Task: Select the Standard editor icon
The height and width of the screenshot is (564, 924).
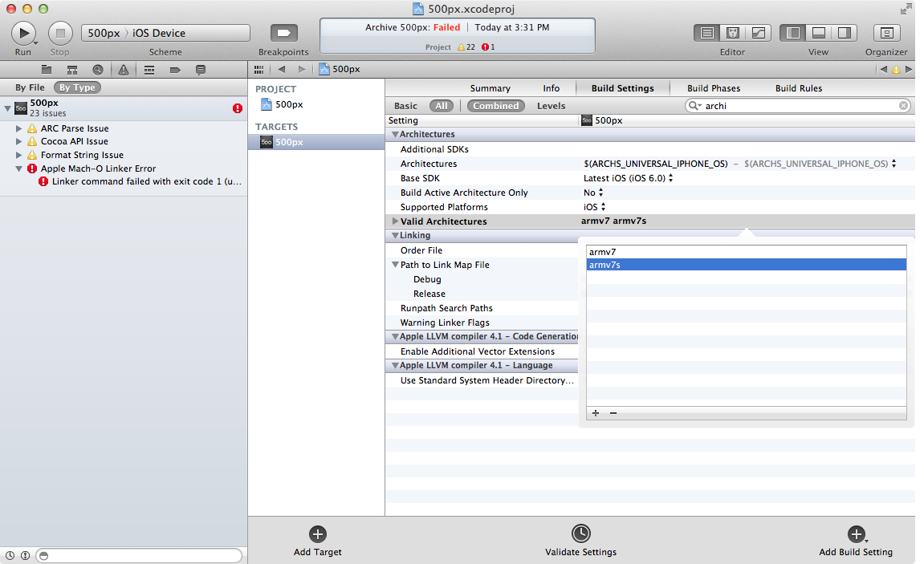Action: tap(707, 33)
